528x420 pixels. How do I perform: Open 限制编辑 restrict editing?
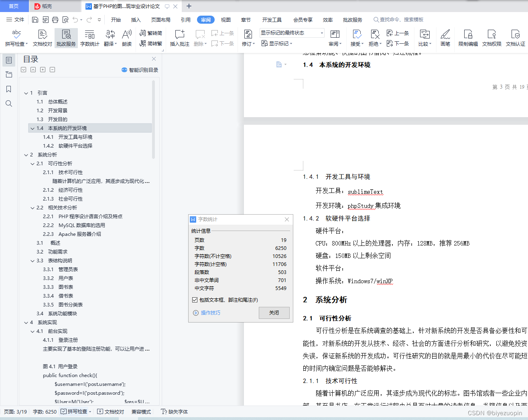click(468, 38)
